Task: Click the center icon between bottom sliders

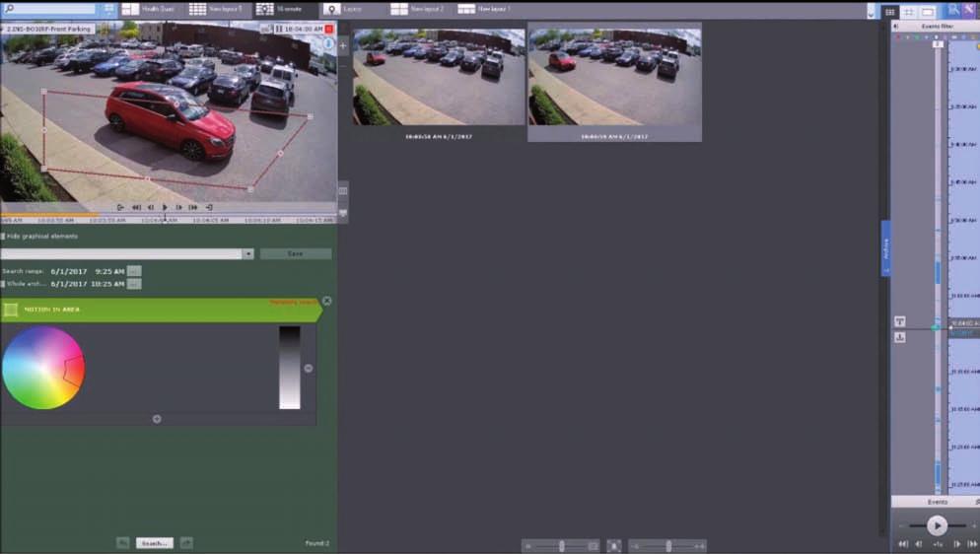Action: pos(614,546)
